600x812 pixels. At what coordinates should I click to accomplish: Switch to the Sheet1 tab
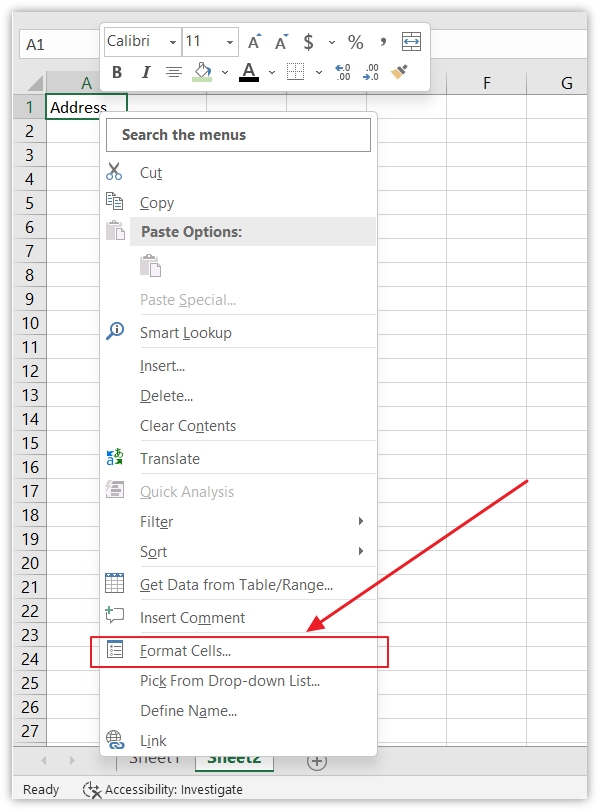pyautogui.click(x=155, y=758)
